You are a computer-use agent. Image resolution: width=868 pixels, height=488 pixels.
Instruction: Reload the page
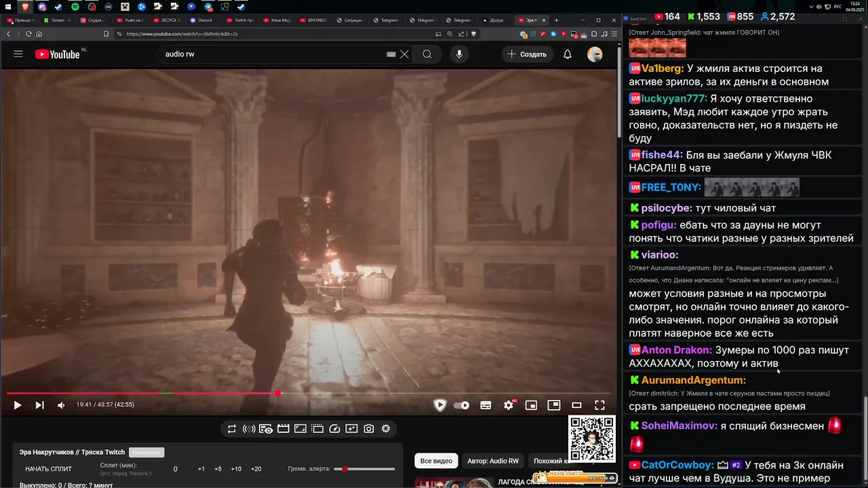point(28,34)
